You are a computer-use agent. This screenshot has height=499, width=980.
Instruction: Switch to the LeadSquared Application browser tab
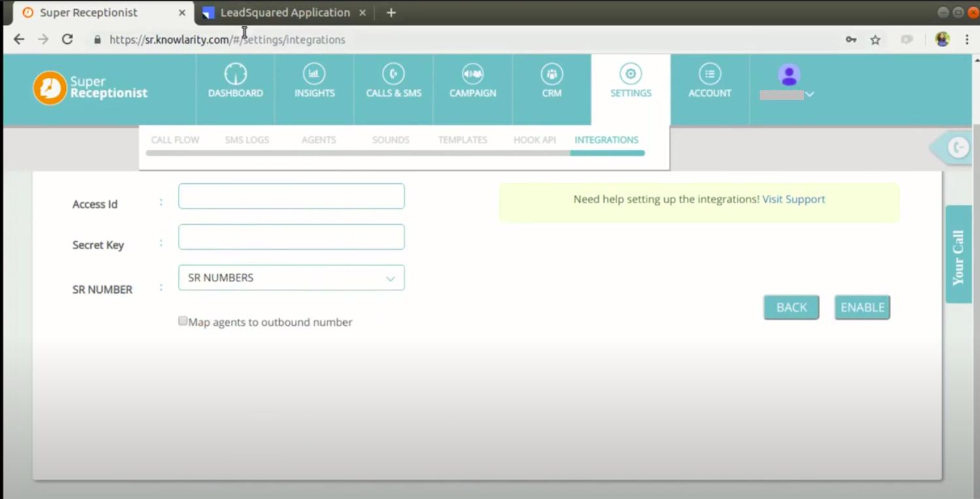[285, 12]
